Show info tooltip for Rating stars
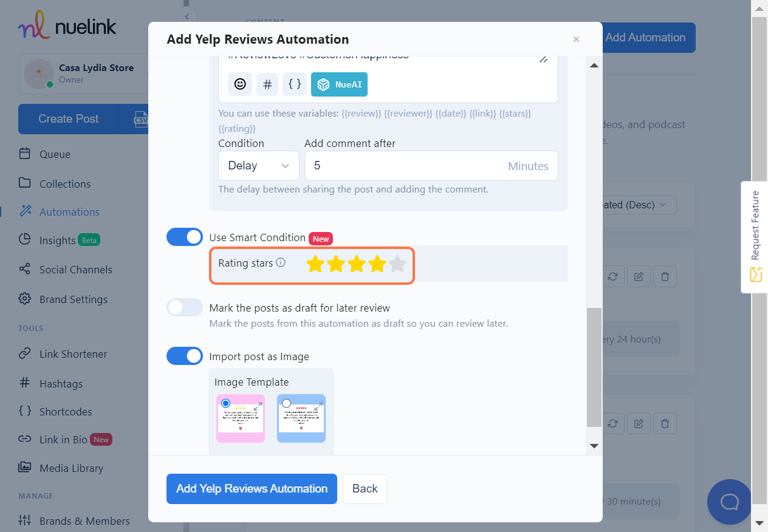The height and width of the screenshot is (532, 768). coord(281,263)
